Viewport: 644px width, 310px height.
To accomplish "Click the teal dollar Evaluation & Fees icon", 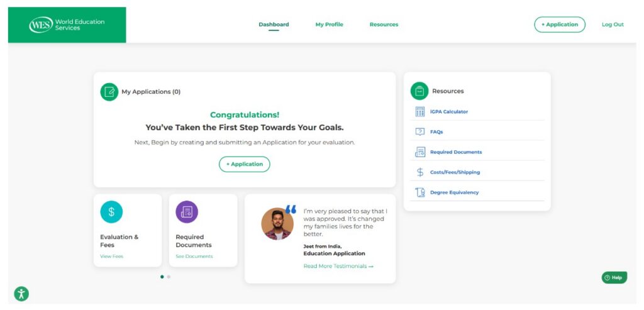I will click(111, 212).
